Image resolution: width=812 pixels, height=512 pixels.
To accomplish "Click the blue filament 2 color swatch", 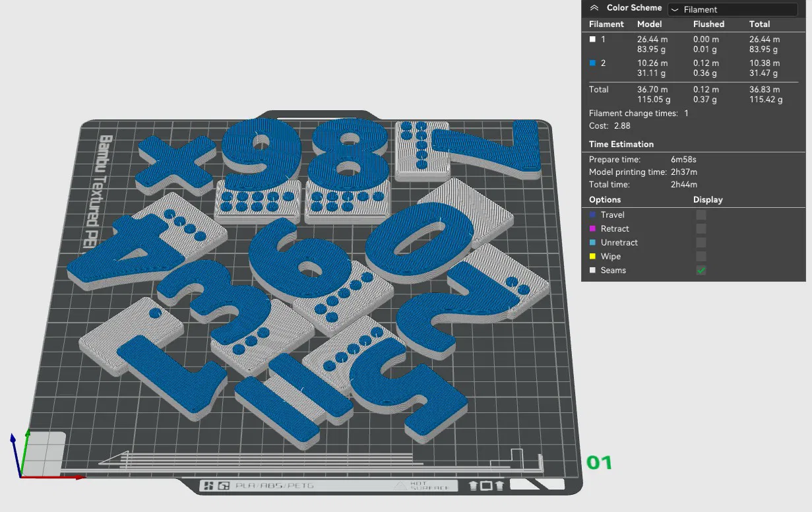I will pos(592,63).
